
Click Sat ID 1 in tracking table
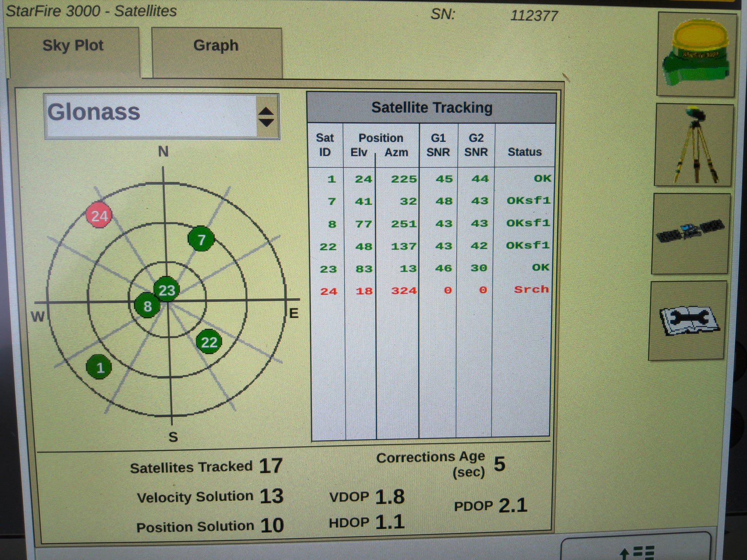[x=332, y=179]
